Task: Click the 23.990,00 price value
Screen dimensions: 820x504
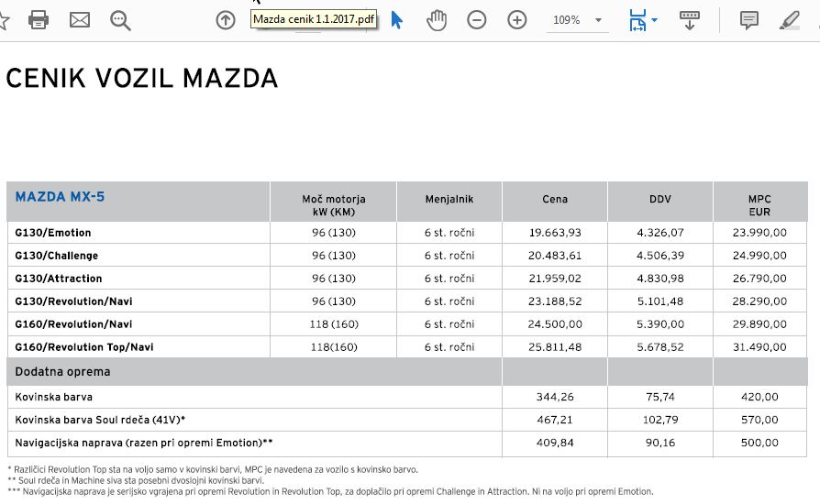Action: [759, 233]
